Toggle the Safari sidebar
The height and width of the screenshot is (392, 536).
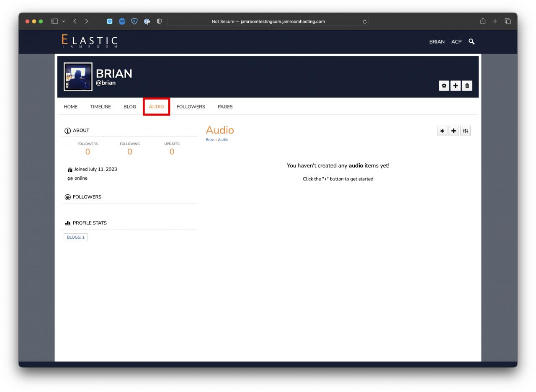click(54, 21)
